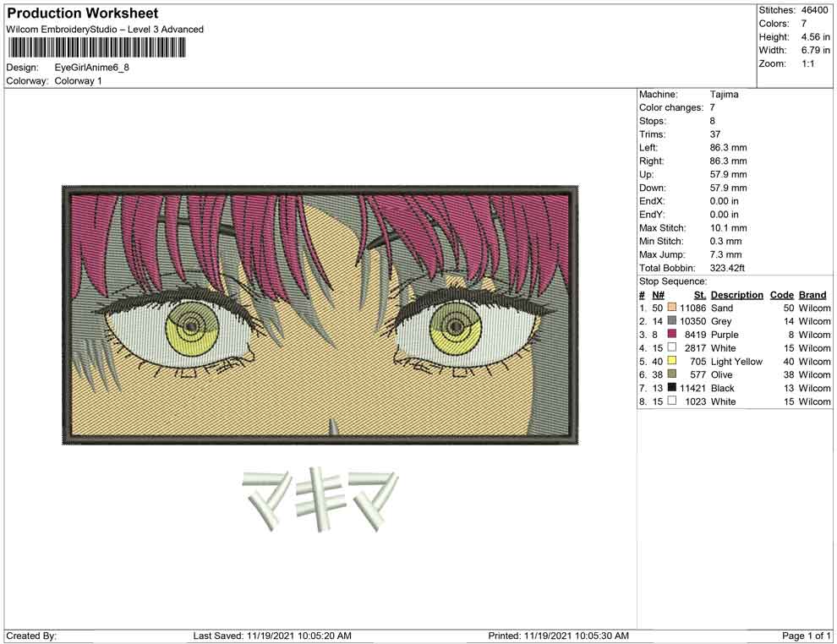Click the Code column header
Viewport: 837px width, 644px height.
coord(781,294)
